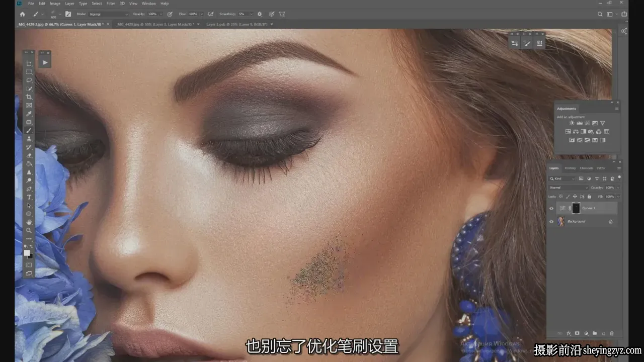
Task: Open layer Opacity dropdown arrow
Action: [618, 188]
